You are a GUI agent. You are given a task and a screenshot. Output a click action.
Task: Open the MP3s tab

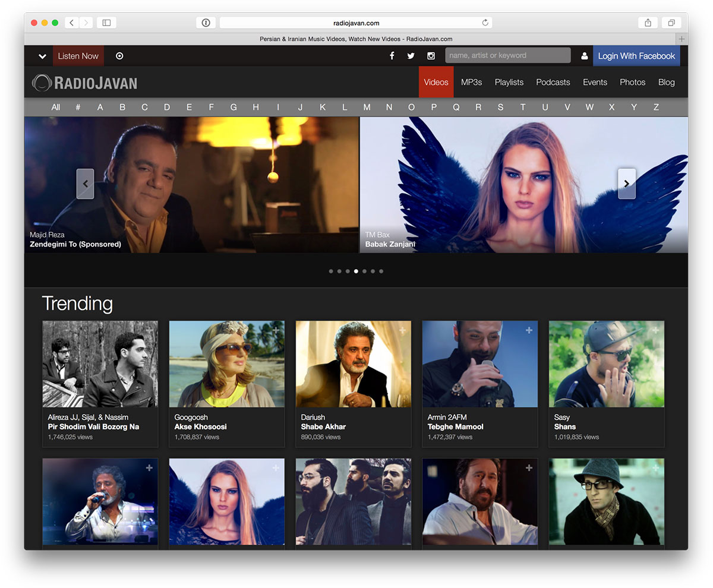(472, 82)
